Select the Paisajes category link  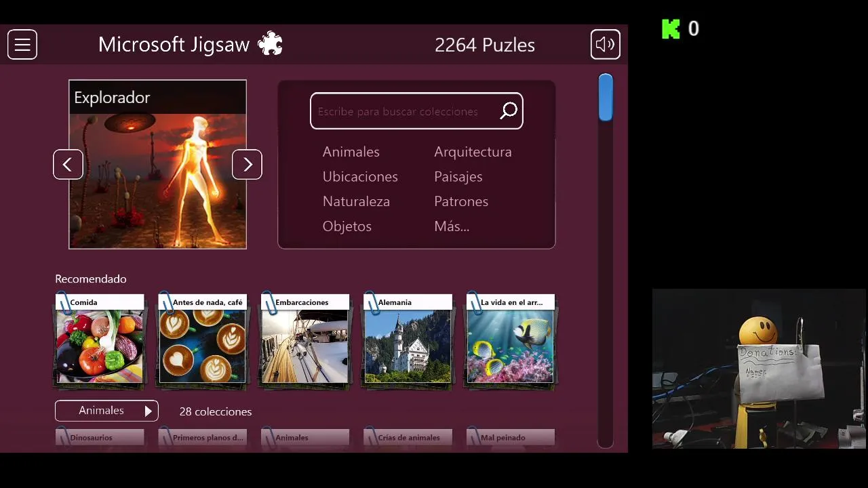[x=458, y=177]
